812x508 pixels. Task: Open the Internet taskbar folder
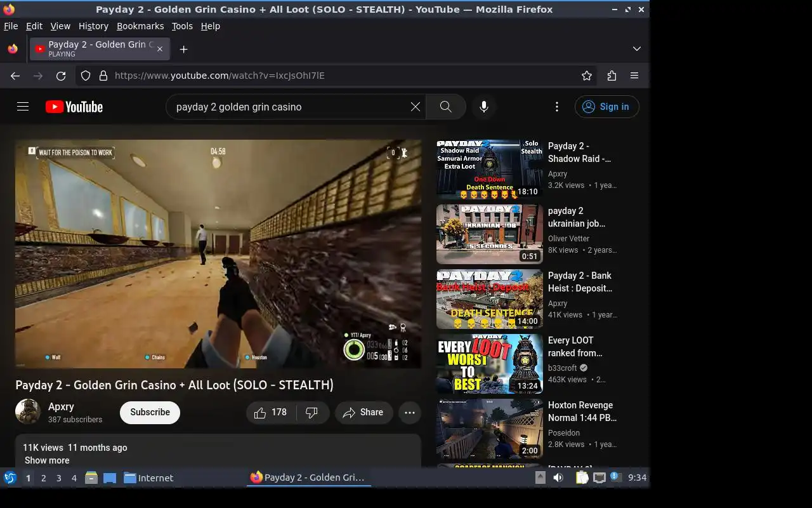(148, 478)
